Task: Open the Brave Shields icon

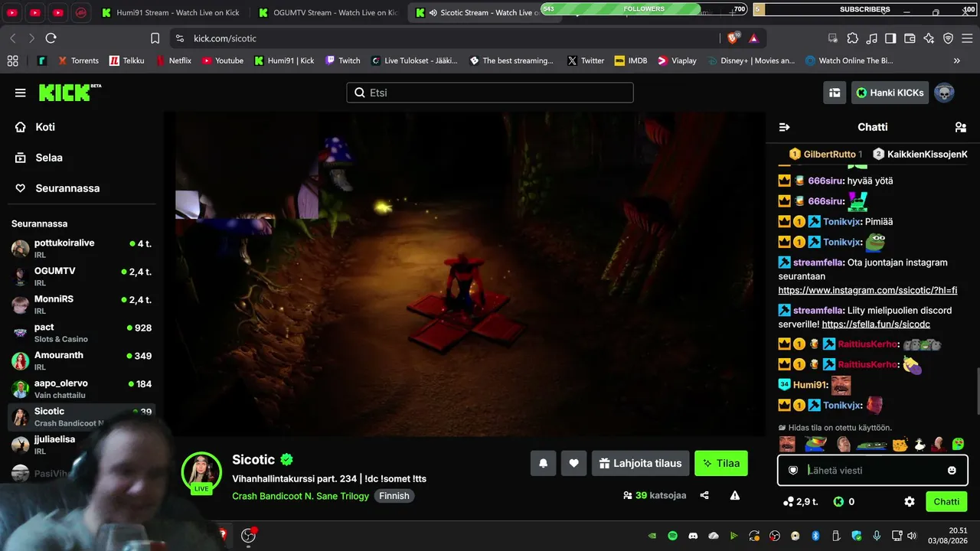Action: (x=733, y=38)
